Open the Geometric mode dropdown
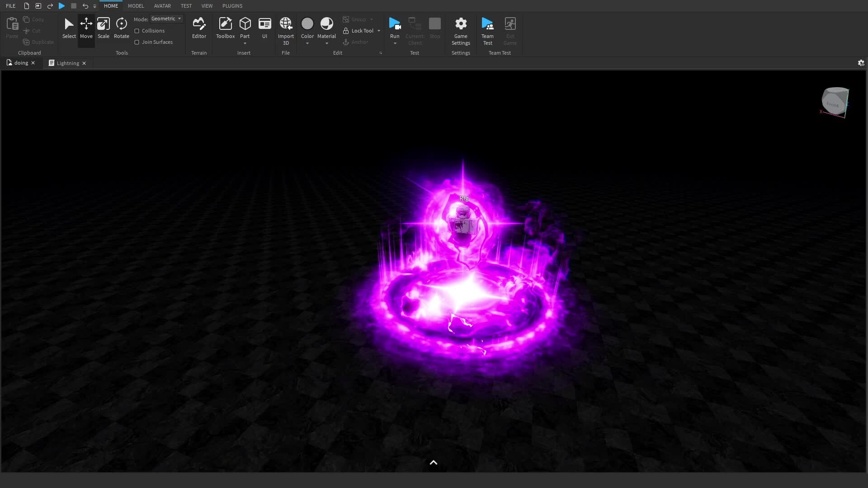The width and height of the screenshot is (868, 488). 166,19
